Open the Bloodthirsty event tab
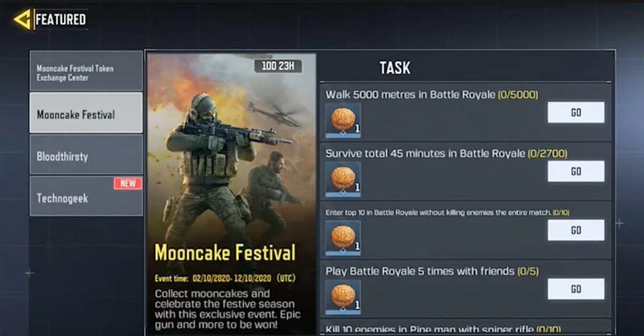The width and height of the screenshot is (644, 336). 86,154
